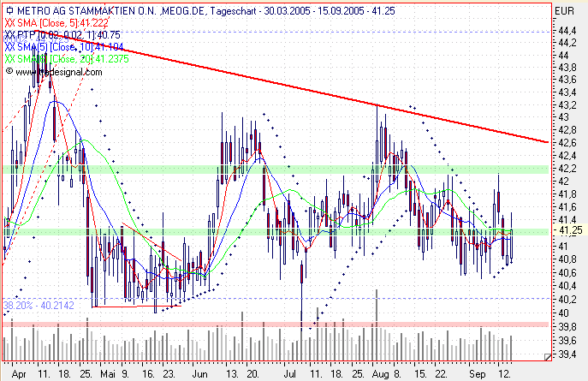Select the long red descending trendline
The width and height of the screenshot is (588, 381).
(293, 87)
